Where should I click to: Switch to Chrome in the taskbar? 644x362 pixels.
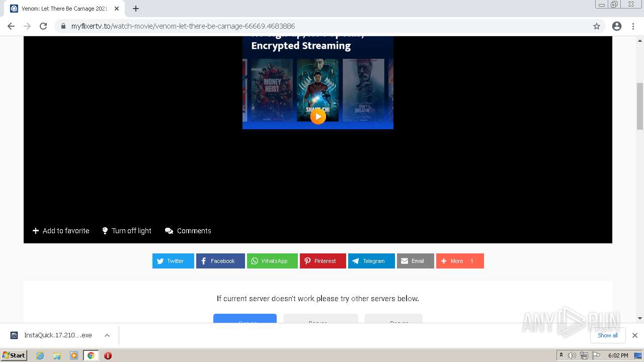91,355
